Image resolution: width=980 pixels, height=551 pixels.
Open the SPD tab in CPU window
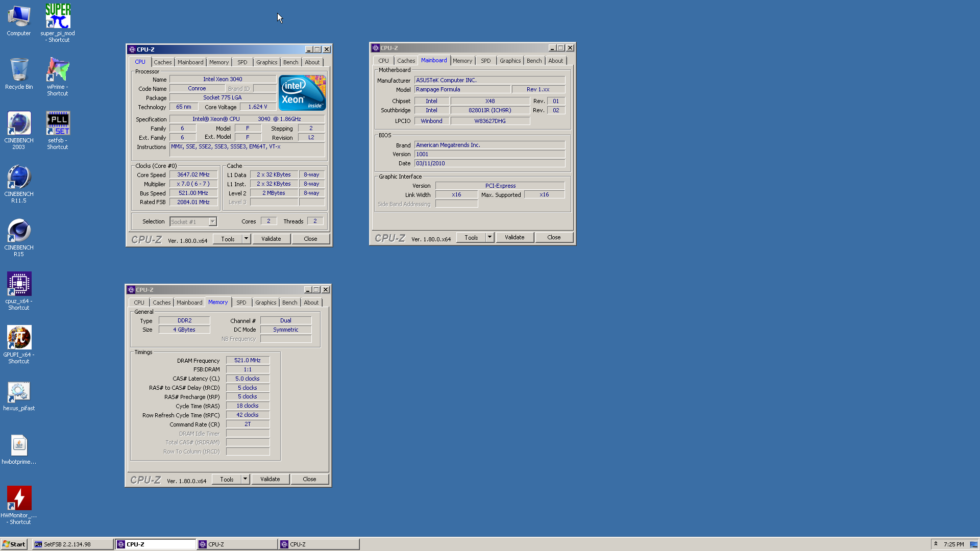pyautogui.click(x=242, y=62)
